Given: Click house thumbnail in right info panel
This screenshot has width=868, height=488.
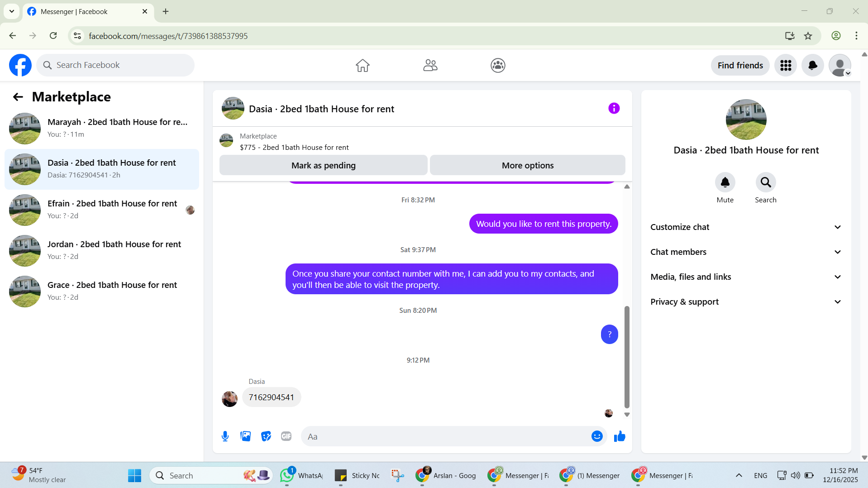Looking at the screenshot, I should [746, 120].
